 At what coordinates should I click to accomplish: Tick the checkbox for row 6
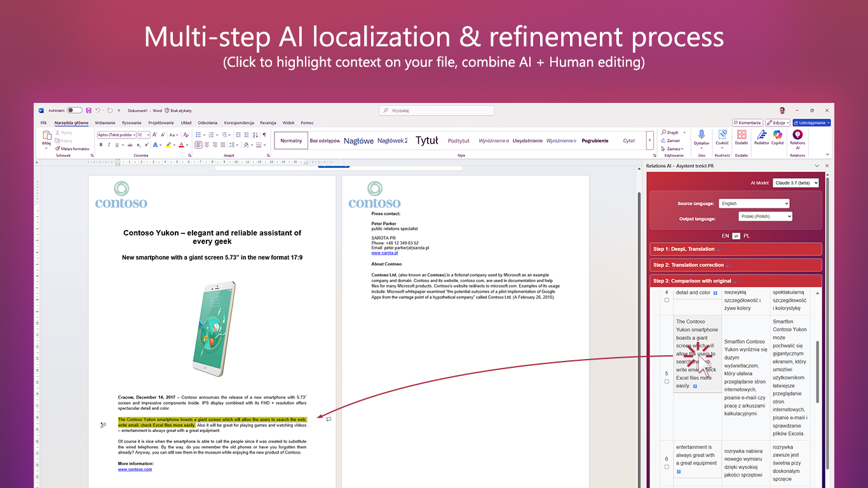click(667, 466)
